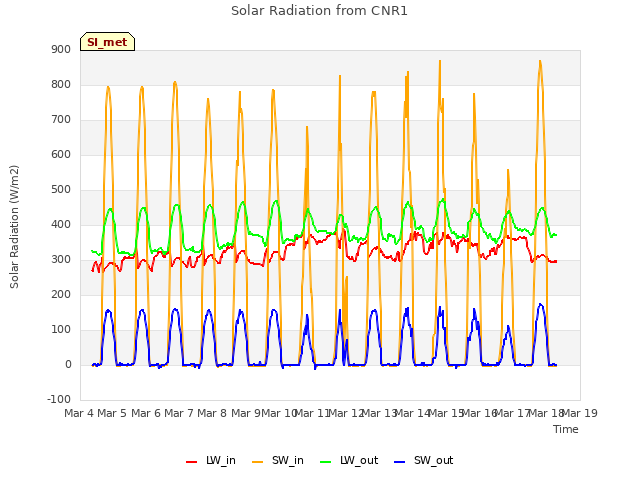Click the 900 y-axis tick label
640x480 pixels.
click(61, 50)
